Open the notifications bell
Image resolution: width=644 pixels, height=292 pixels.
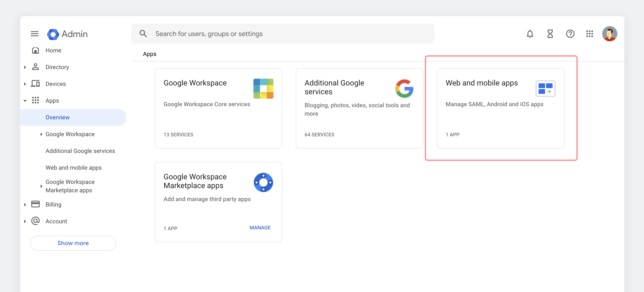[530, 34]
